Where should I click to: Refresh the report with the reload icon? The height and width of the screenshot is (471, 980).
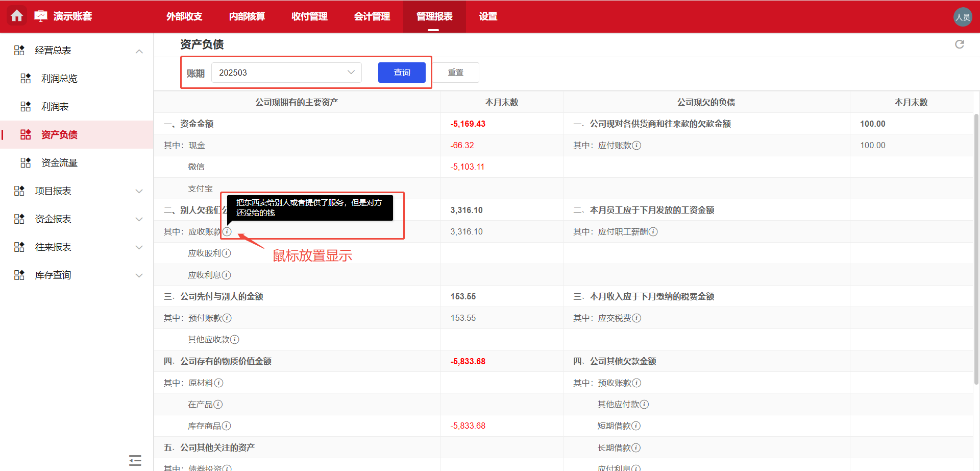click(x=960, y=44)
